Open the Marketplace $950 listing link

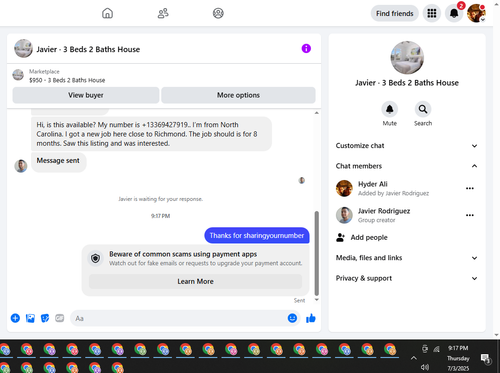(67, 76)
